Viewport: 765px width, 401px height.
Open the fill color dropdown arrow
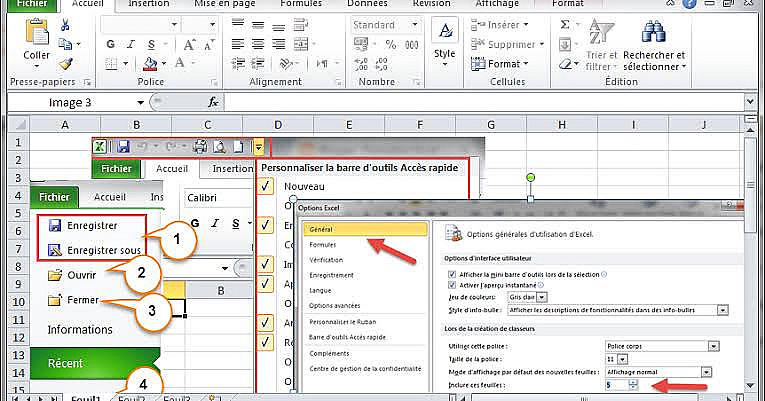(163, 63)
